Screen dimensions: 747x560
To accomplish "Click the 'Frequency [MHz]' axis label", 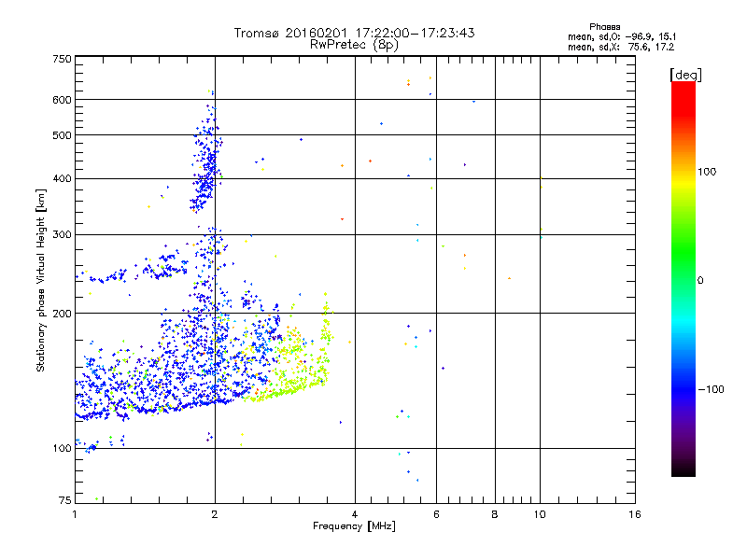I will (354, 526).
